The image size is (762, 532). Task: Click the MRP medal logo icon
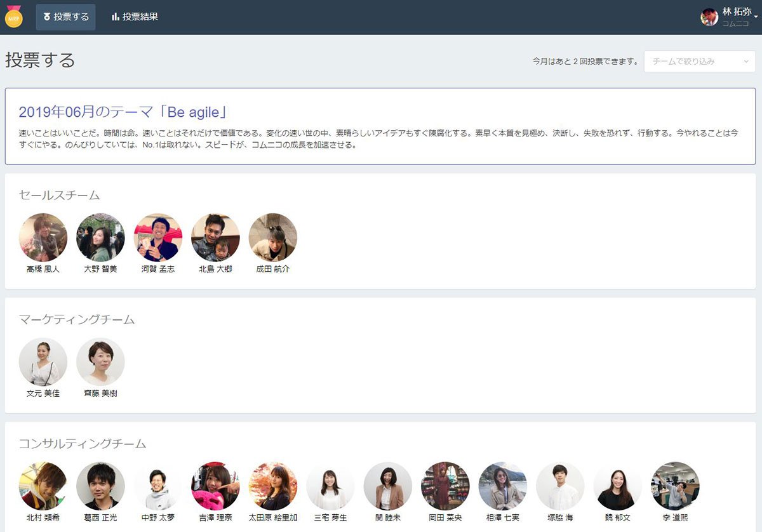[x=13, y=17]
